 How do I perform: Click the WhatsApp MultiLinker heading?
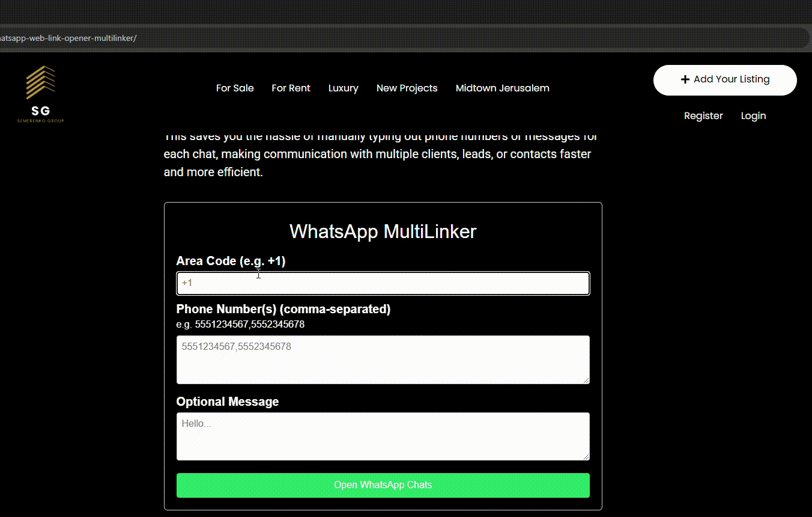[383, 231]
